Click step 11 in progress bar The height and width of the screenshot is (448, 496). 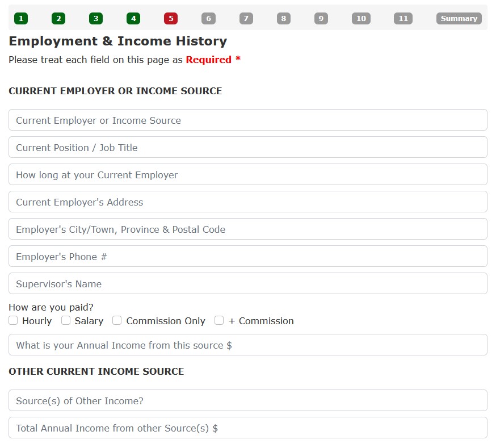[x=403, y=19]
